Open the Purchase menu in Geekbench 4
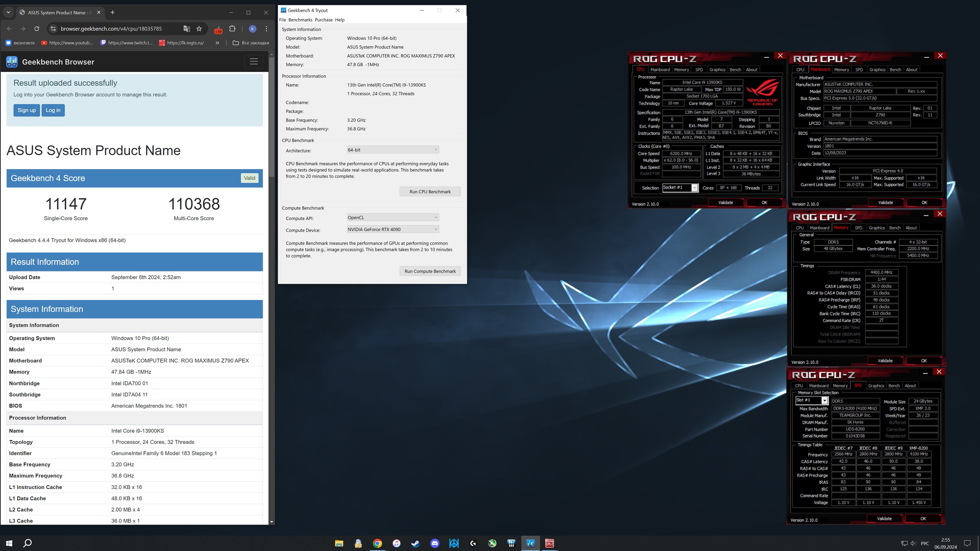The width and height of the screenshot is (980, 551). (324, 20)
